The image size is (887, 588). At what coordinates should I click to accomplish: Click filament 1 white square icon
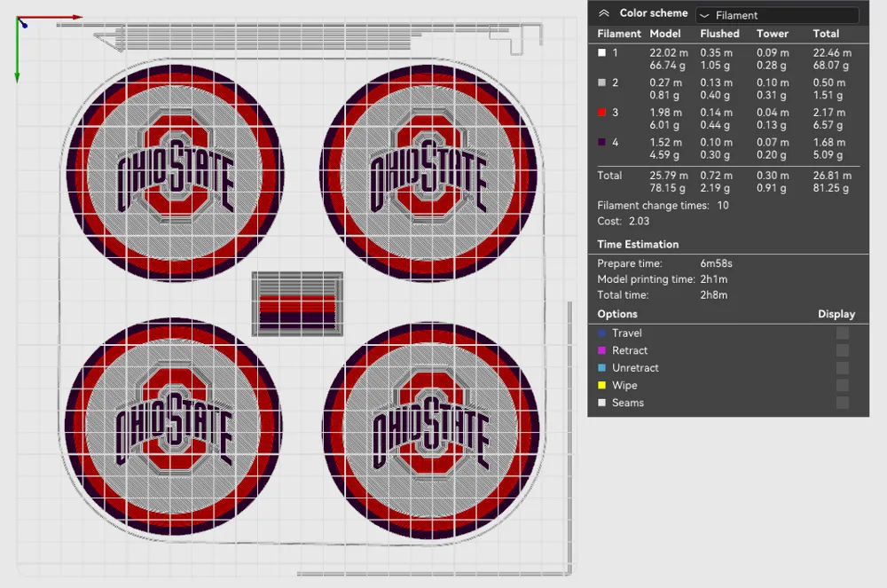[x=603, y=52]
